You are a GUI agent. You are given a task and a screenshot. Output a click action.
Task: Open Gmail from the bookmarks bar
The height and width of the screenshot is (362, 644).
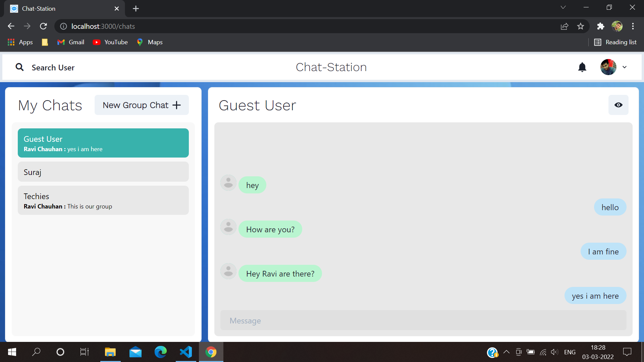point(70,42)
